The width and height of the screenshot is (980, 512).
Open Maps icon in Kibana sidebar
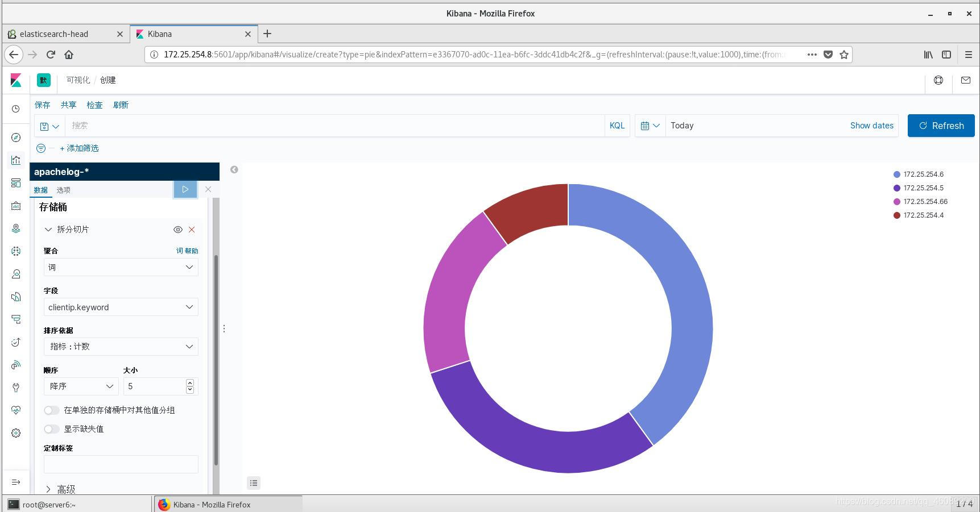tap(16, 228)
